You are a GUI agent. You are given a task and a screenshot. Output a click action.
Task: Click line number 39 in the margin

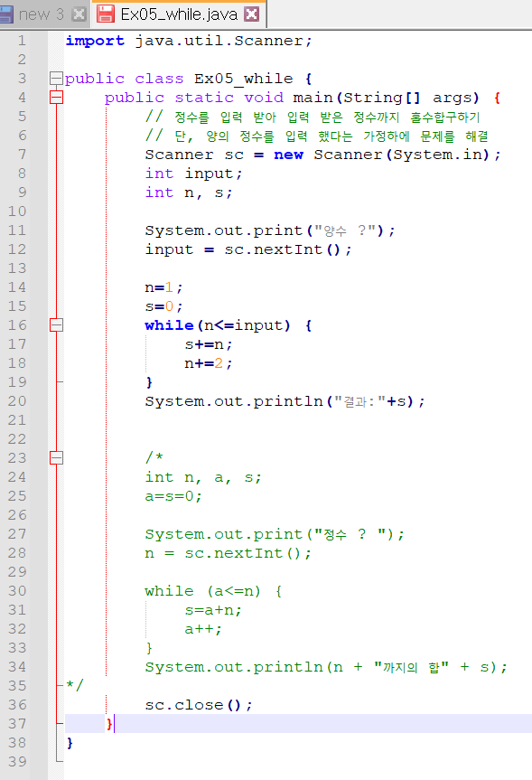[17, 762]
